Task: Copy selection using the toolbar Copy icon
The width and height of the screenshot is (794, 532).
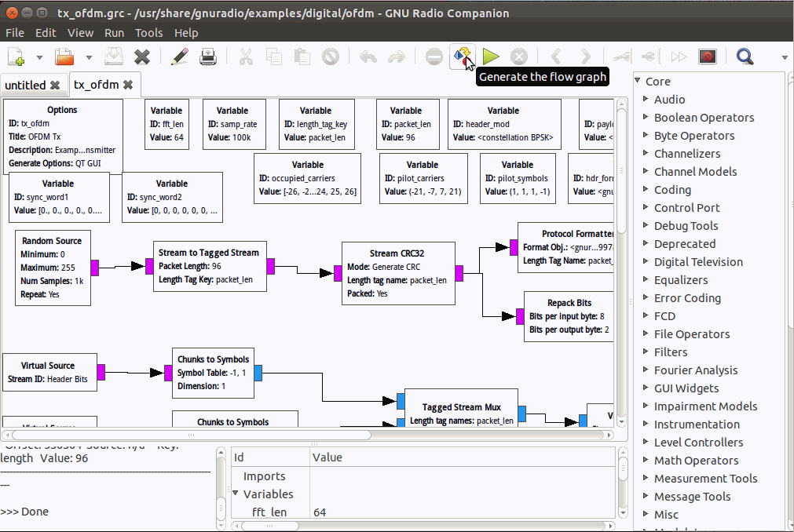Action: pos(274,56)
